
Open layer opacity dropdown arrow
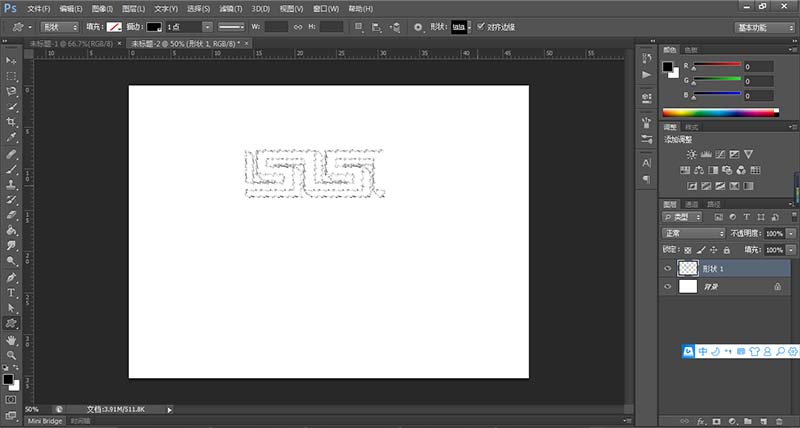[x=790, y=233]
